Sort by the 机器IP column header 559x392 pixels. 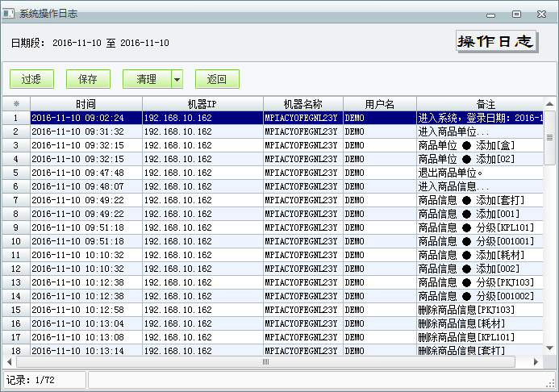(202, 104)
